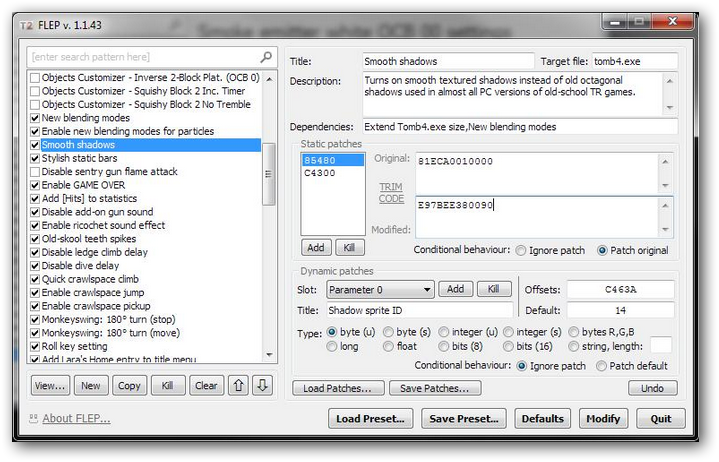Click the View... button
This screenshot has width=719, height=462.
tap(50, 386)
